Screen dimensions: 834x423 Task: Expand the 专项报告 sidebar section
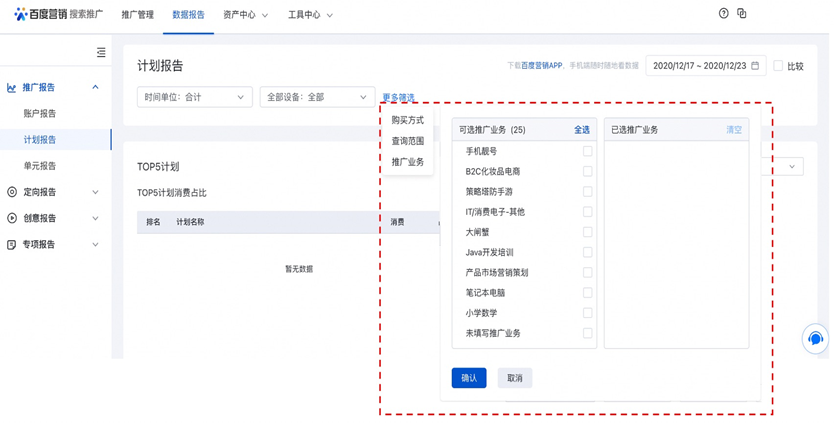(x=54, y=244)
